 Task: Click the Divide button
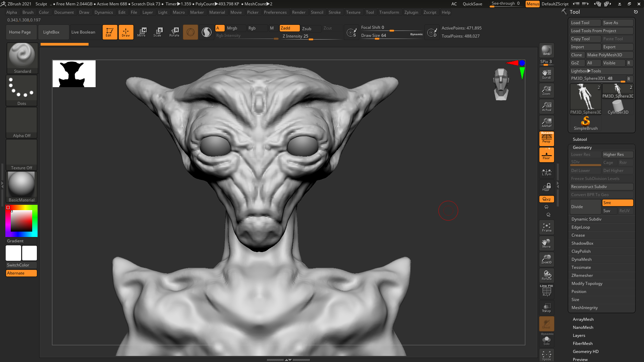[585, 207]
